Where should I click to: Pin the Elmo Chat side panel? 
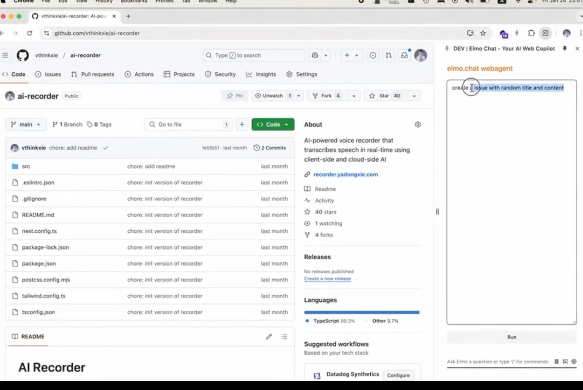point(565,48)
